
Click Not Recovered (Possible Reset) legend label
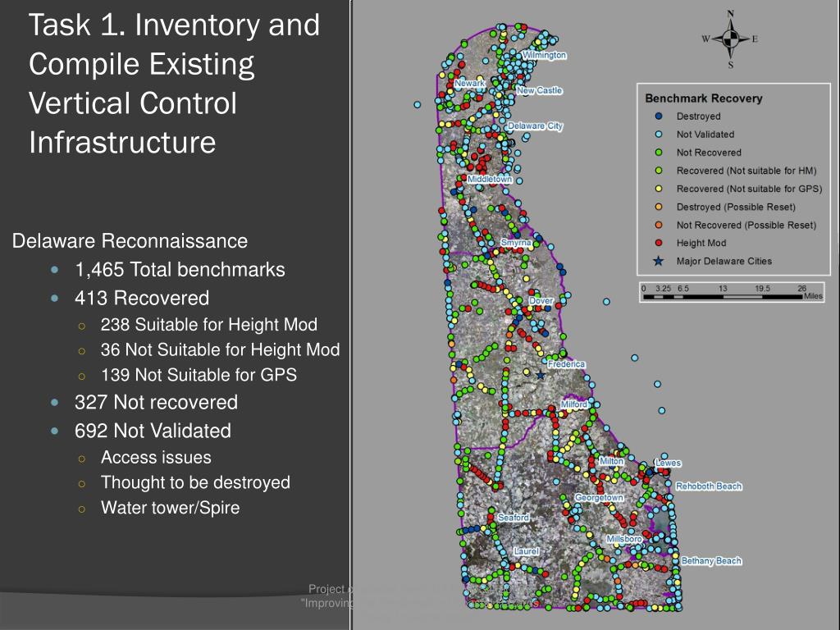pos(746,225)
